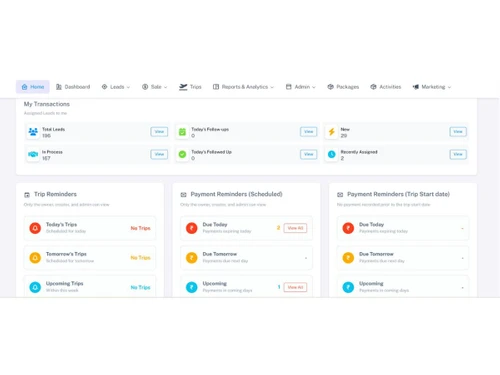Image resolution: width=500 pixels, height=375 pixels.
Task: Click Upcoming rupee icon in Trip Start date reminders
Action: coord(348,287)
